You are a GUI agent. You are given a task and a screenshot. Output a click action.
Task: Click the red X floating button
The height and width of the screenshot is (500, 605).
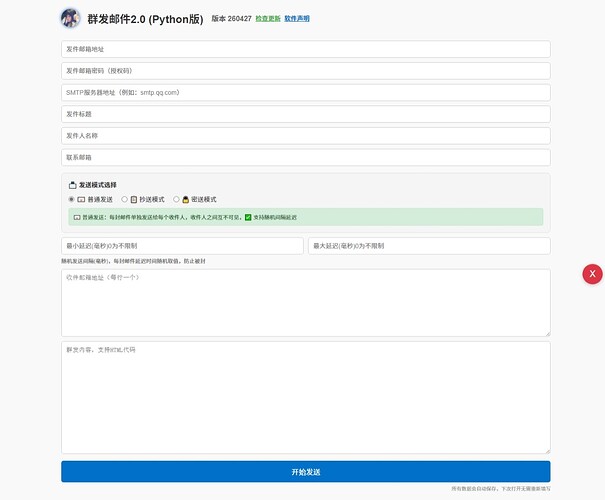(x=592, y=274)
